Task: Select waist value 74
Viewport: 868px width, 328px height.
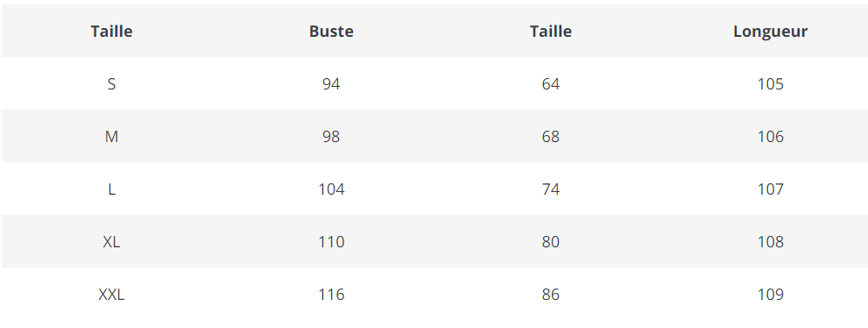Action: (x=551, y=189)
